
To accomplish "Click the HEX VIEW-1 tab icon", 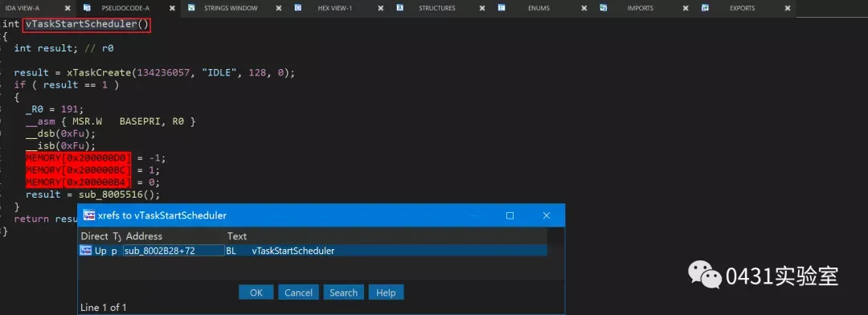I will [x=298, y=8].
